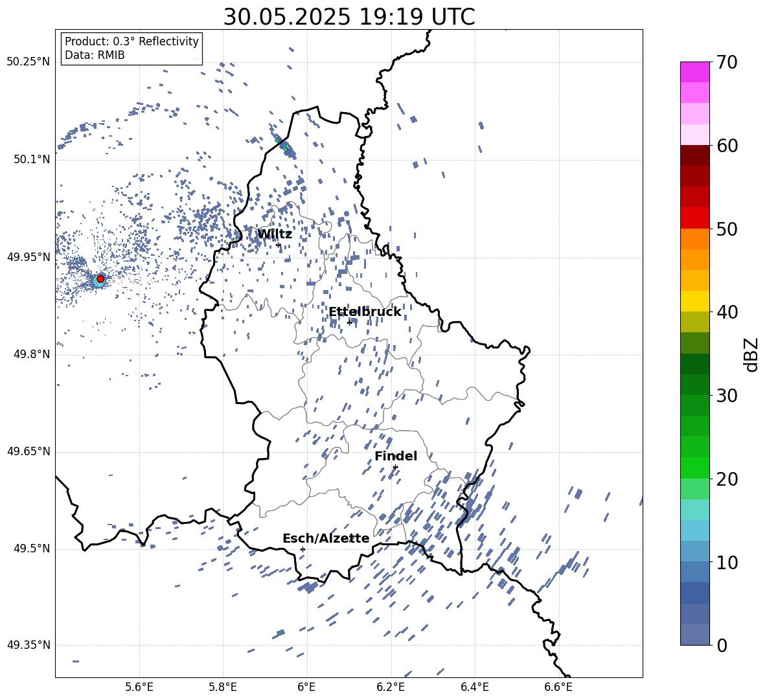Image resolution: width=767 pixels, height=700 pixels.
Task: Click the colorbar tick label 50
Action: click(x=727, y=229)
